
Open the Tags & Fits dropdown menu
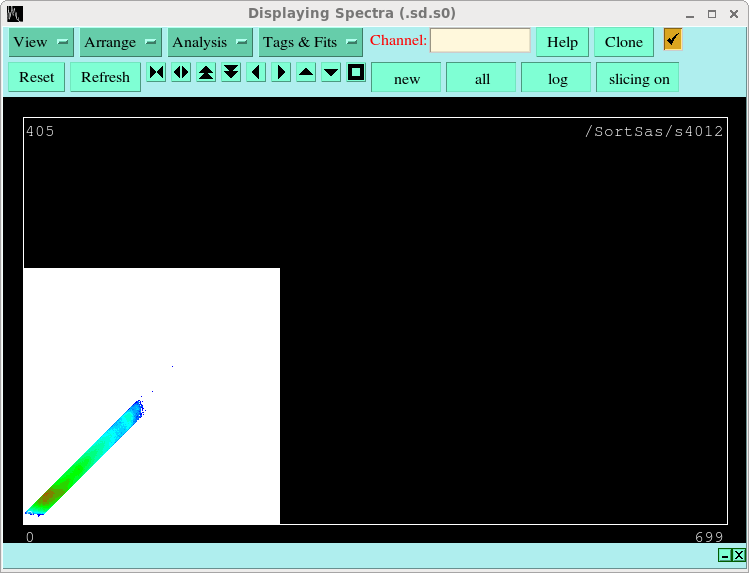click(310, 42)
